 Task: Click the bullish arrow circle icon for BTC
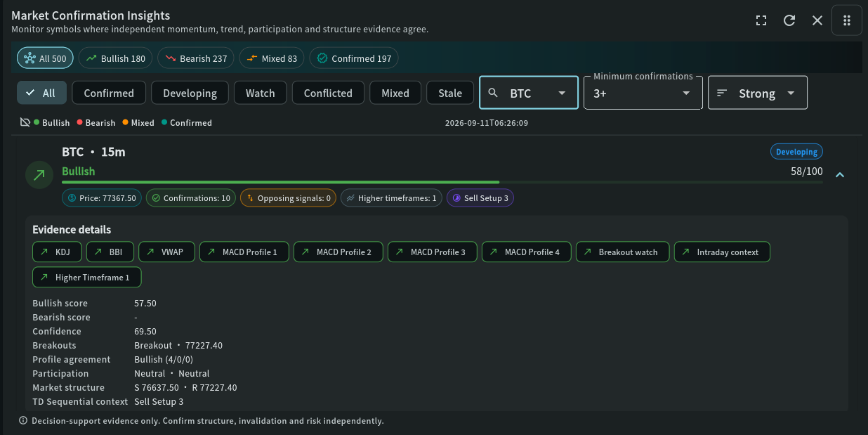(x=39, y=175)
